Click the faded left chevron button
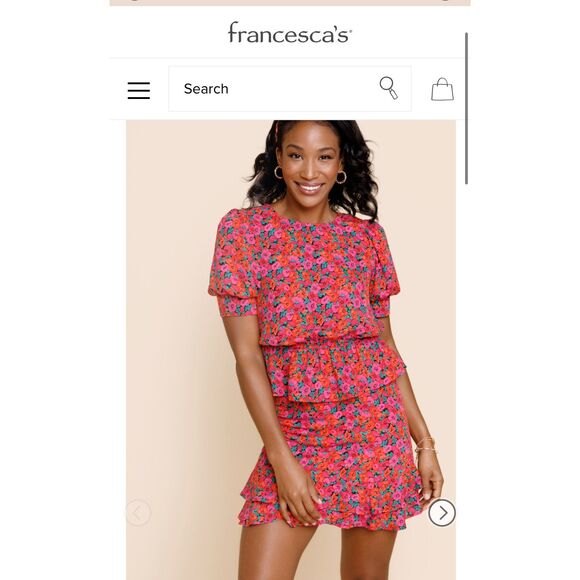 [138, 513]
